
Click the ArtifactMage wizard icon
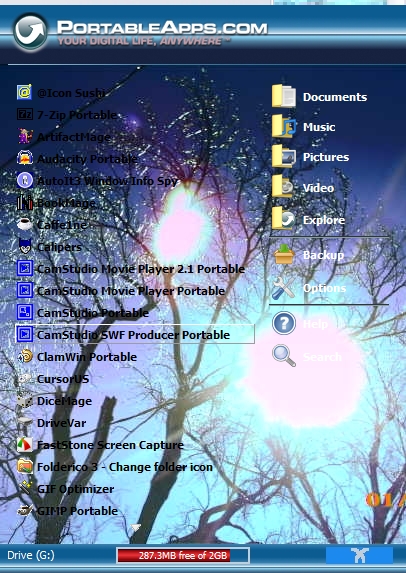[x=24, y=136]
